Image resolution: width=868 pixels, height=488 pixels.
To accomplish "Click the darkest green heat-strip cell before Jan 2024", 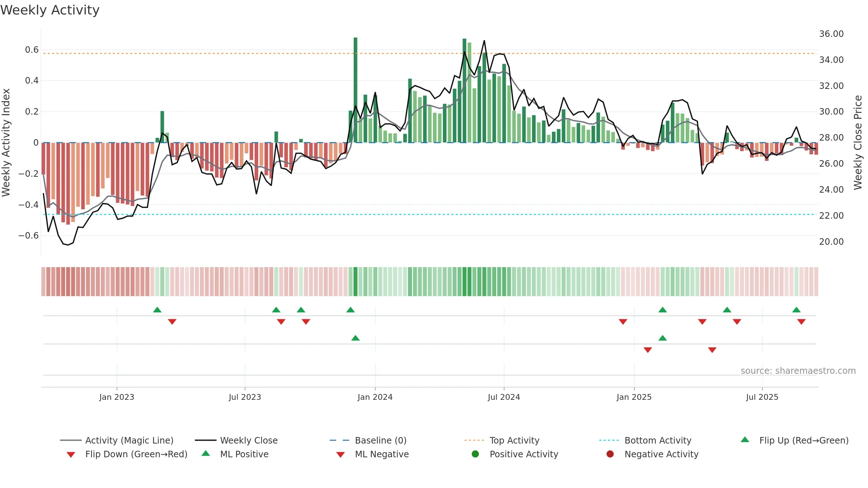I will click(356, 282).
